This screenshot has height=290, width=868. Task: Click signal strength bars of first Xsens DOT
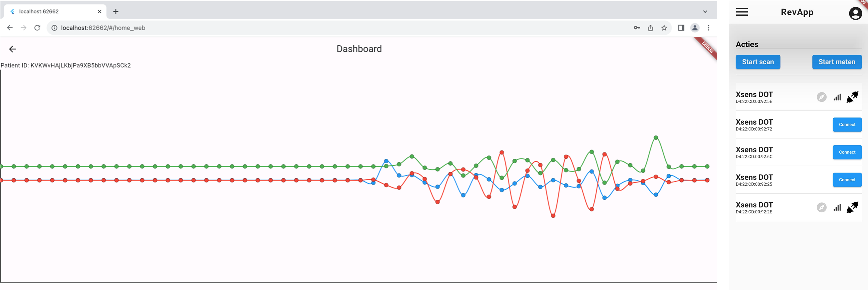837,97
